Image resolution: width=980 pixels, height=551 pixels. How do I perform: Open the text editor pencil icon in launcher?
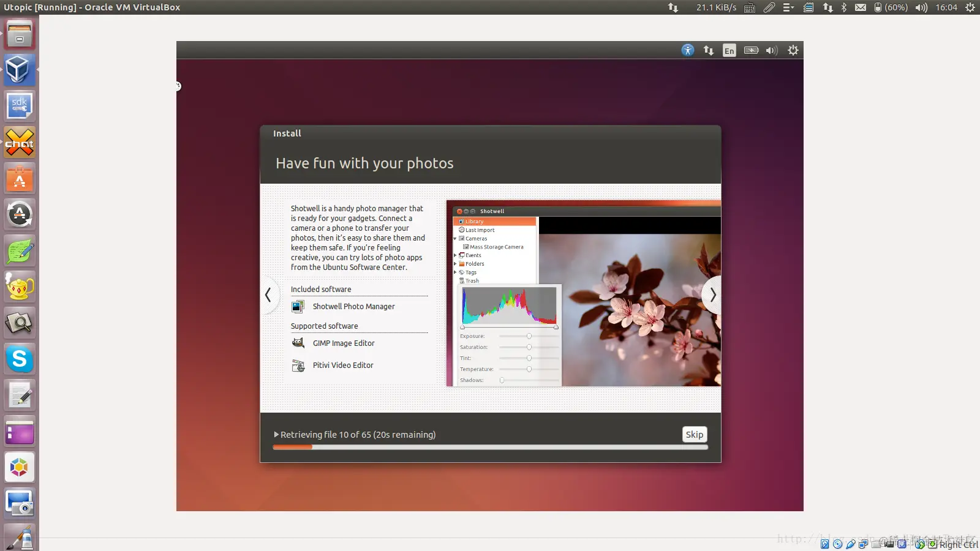click(20, 395)
